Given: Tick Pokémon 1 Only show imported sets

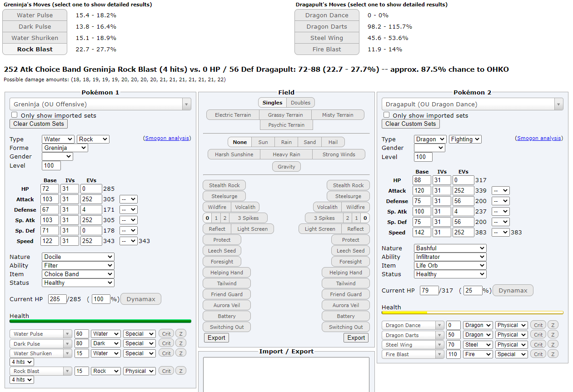Looking at the screenshot, I should (15, 115).
